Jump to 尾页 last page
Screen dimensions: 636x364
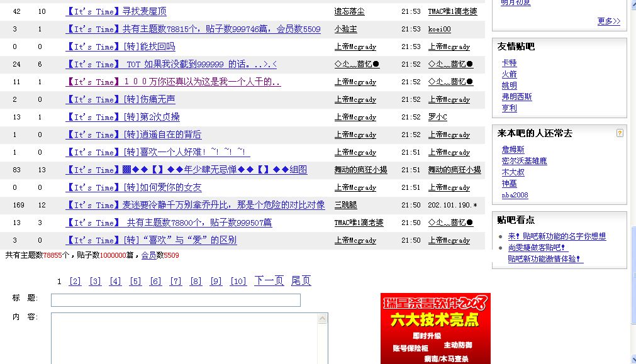pos(301,280)
